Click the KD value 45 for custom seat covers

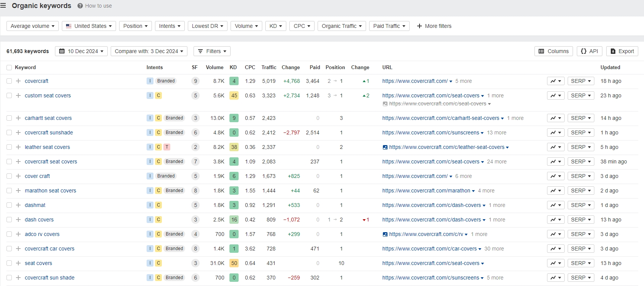tap(234, 95)
